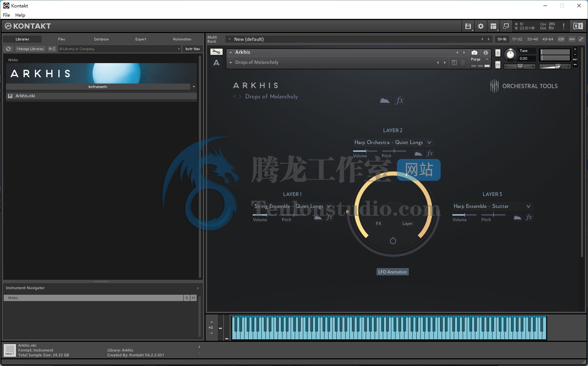Viewport: 588px width, 366px height.
Task: Click the Library or Company search field
Action: coord(120,49)
